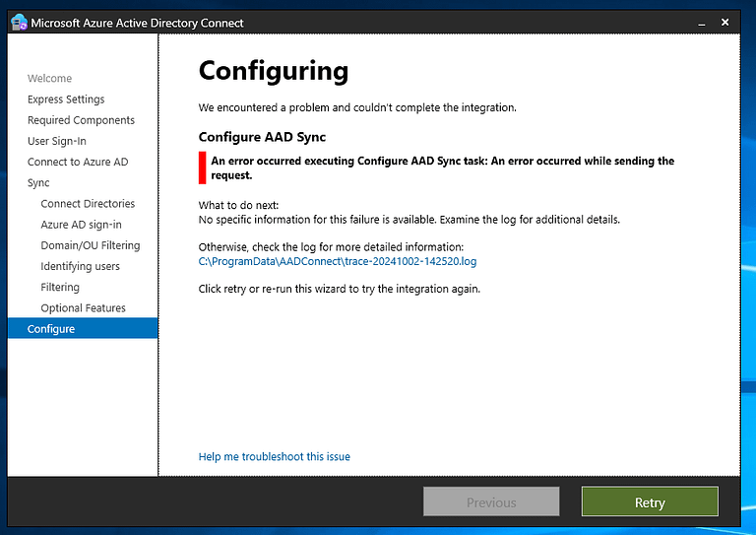Select the highlighted Configure step
The height and width of the screenshot is (535, 756).
(51, 329)
